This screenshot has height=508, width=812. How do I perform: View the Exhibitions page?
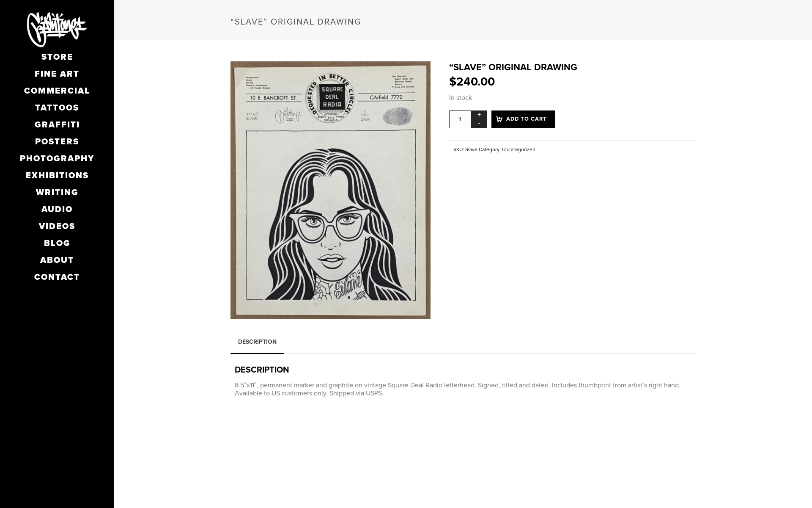[57, 175]
